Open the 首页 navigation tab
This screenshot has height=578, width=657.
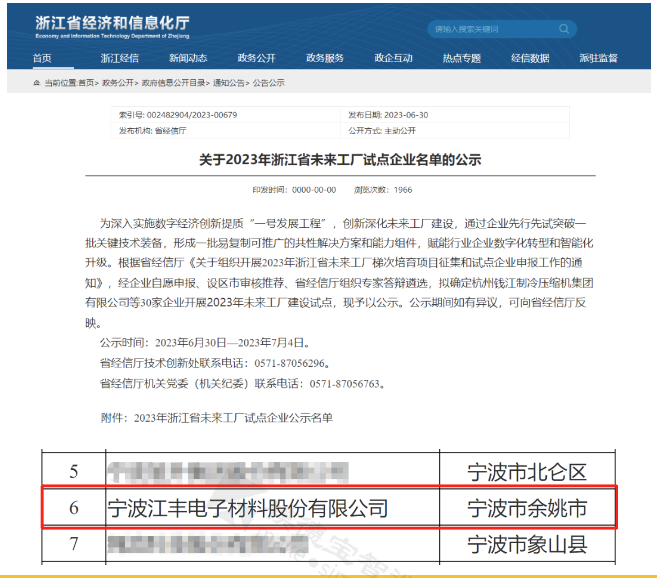pos(42,58)
